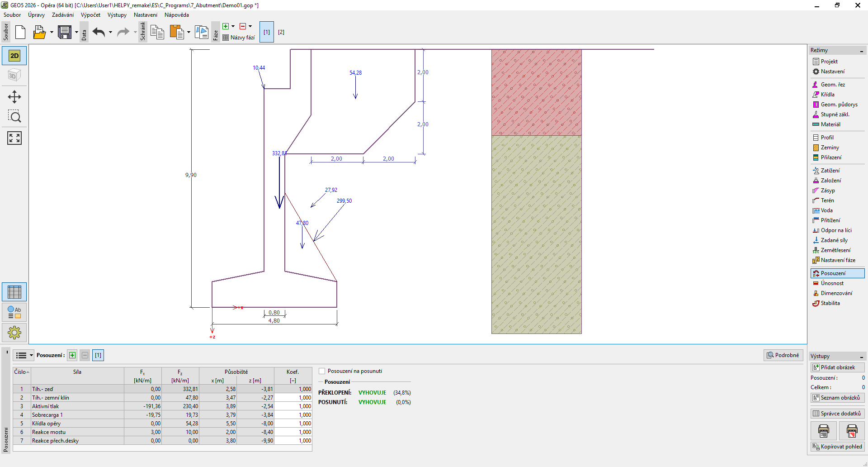
Task: Switch to construction stage [2] tab
Action: [x=281, y=32]
